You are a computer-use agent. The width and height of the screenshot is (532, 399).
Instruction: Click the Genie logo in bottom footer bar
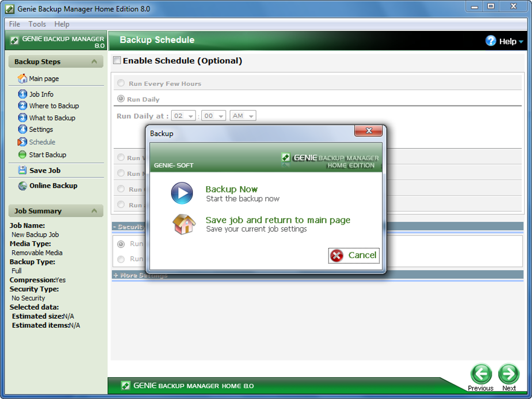pyautogui.click(x=126, y=385)
